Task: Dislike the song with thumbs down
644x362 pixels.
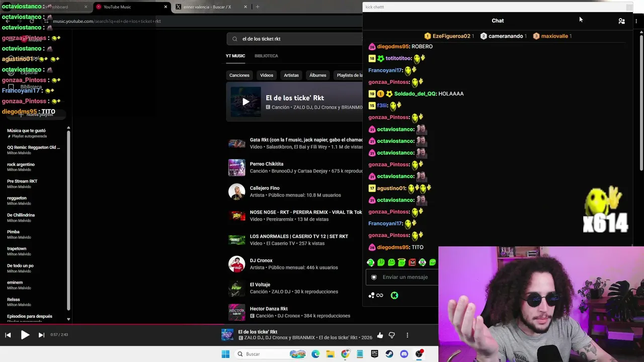Action: [x=392, y=335]
